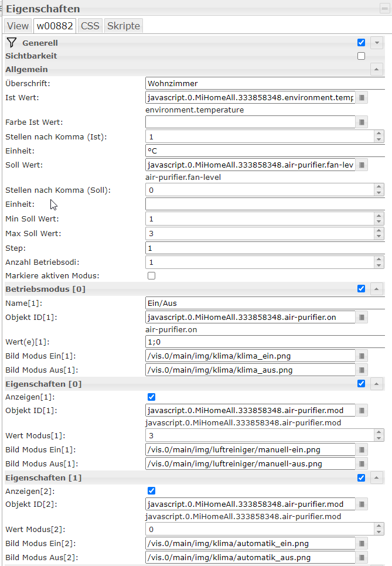Click the air-purifier.fan-level hint text

pos(183,177)
